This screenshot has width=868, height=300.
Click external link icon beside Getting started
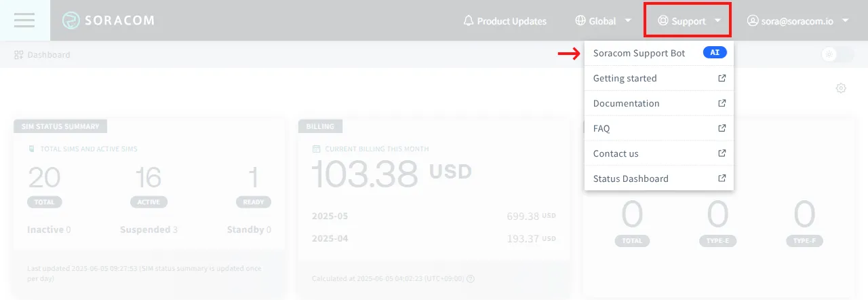(722, 78)
